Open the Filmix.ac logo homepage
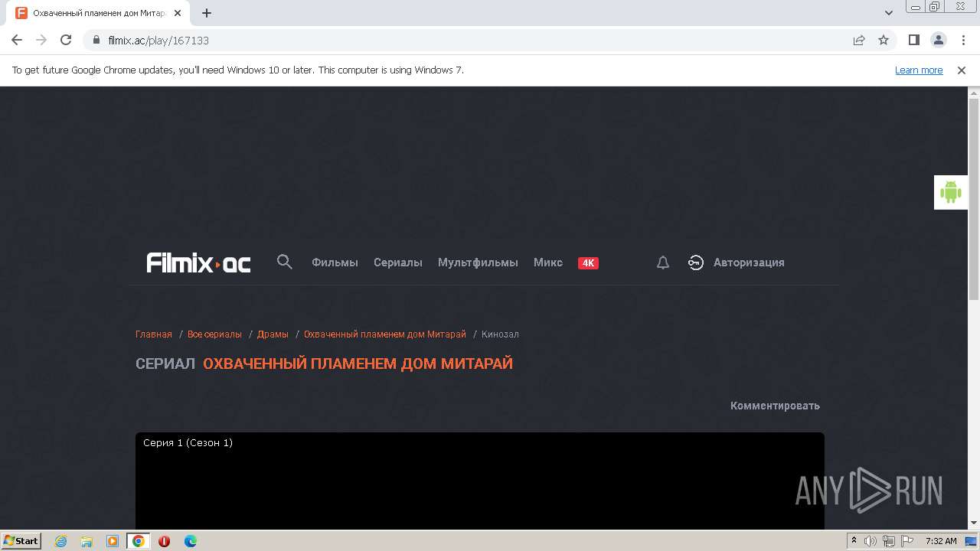The image size is (980, 551). [198, 262]
